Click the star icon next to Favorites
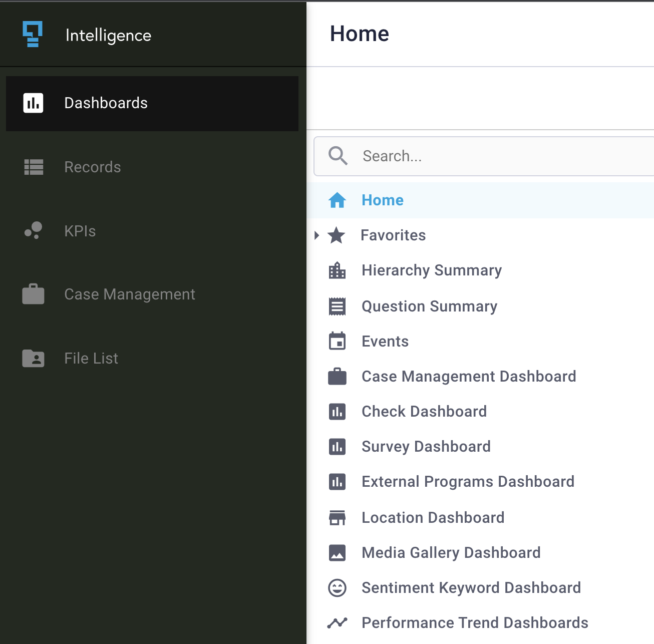 pyautogui.click(x=337, y=235)
